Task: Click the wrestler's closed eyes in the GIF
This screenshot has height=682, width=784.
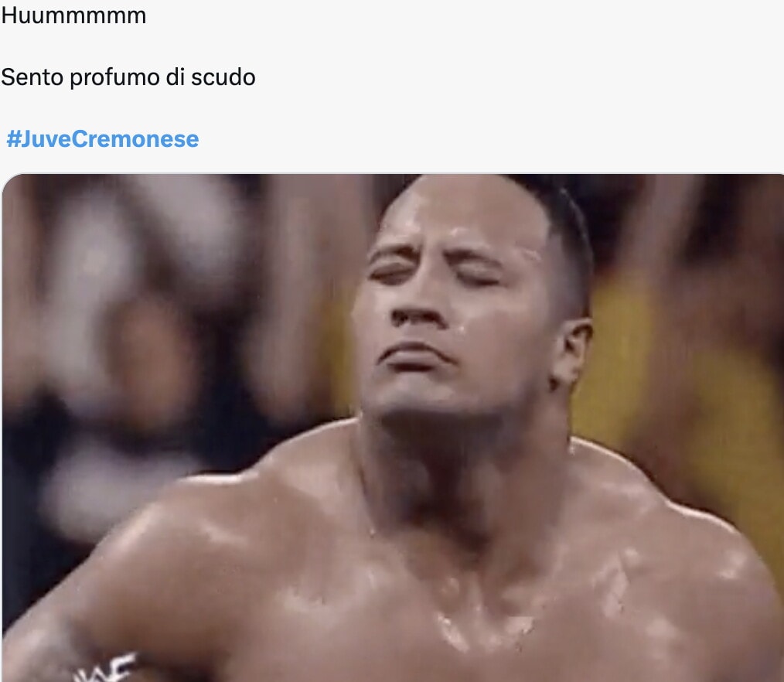Action: (x=434, y=274)
